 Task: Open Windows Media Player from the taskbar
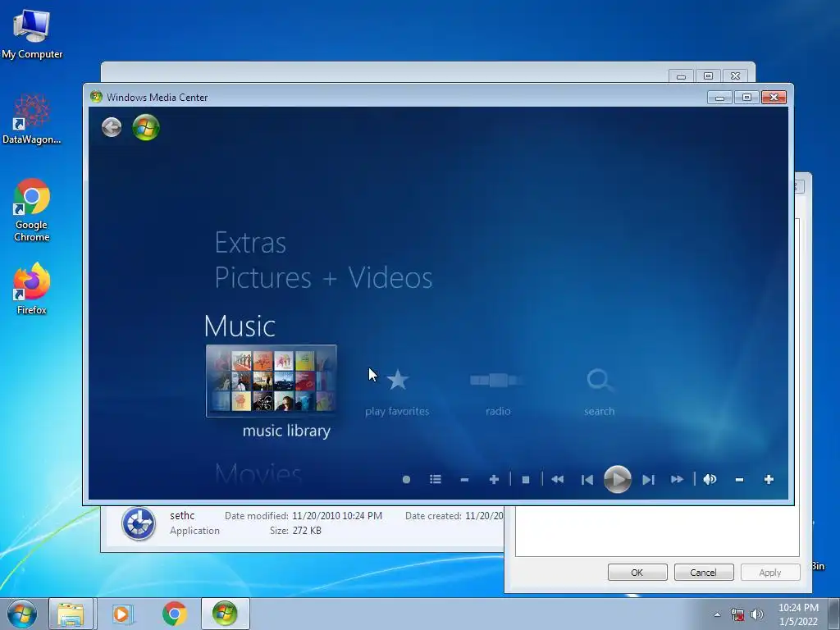(123, 614)
